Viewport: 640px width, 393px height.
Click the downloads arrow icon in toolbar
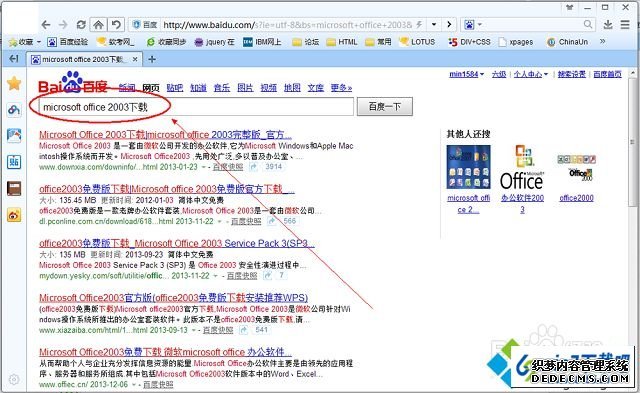(608, 25)
